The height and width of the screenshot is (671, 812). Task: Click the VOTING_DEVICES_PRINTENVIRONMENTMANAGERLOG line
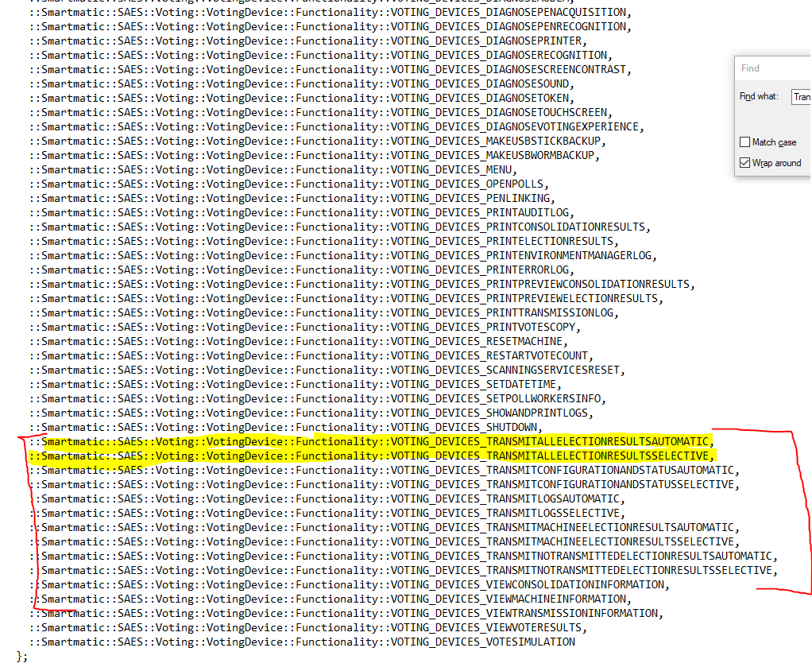[342, 255]
